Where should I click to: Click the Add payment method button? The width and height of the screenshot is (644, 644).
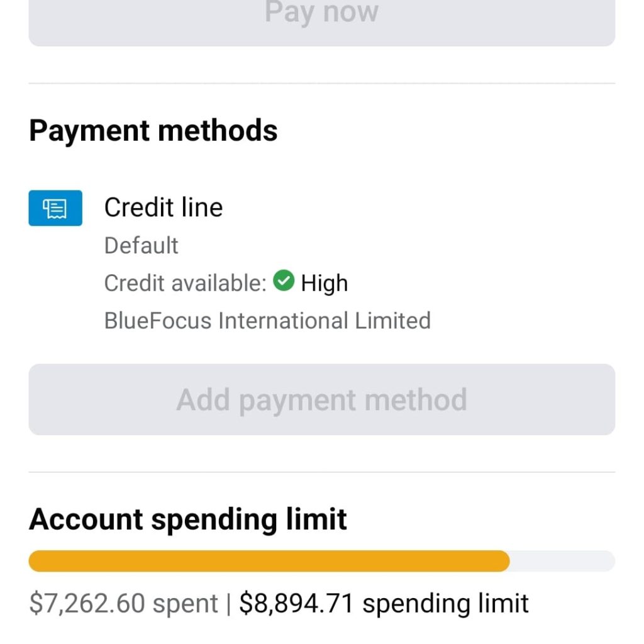321,399
